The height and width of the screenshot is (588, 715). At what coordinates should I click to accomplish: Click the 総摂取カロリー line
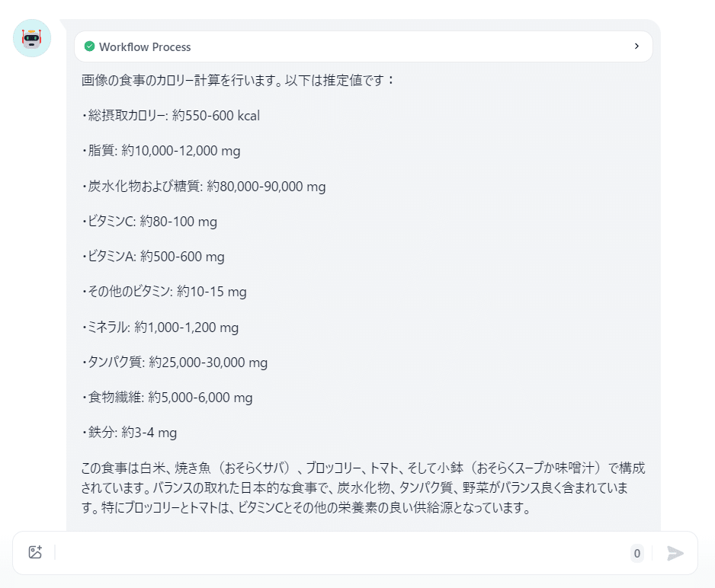[x=171, y=116]
